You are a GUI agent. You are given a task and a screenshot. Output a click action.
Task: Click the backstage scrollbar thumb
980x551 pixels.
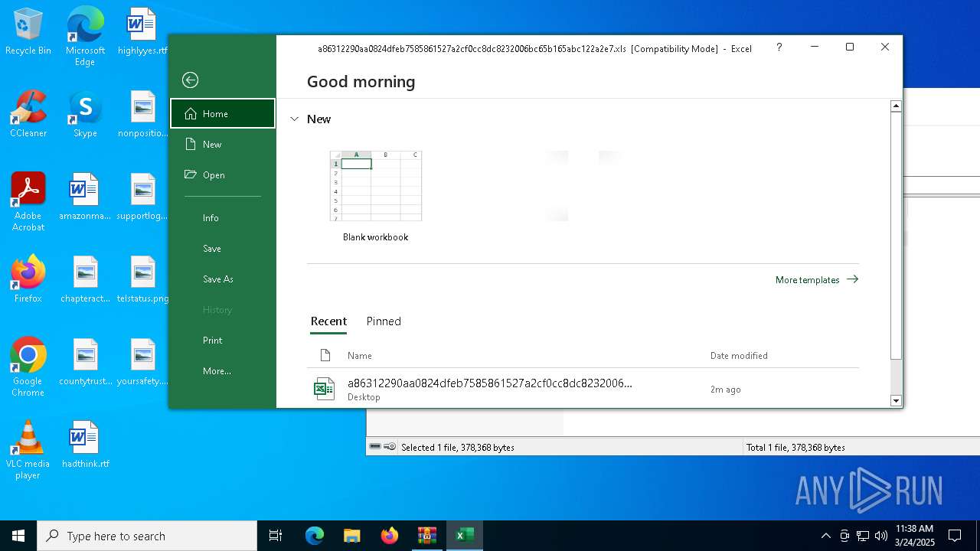click(896, 235)
